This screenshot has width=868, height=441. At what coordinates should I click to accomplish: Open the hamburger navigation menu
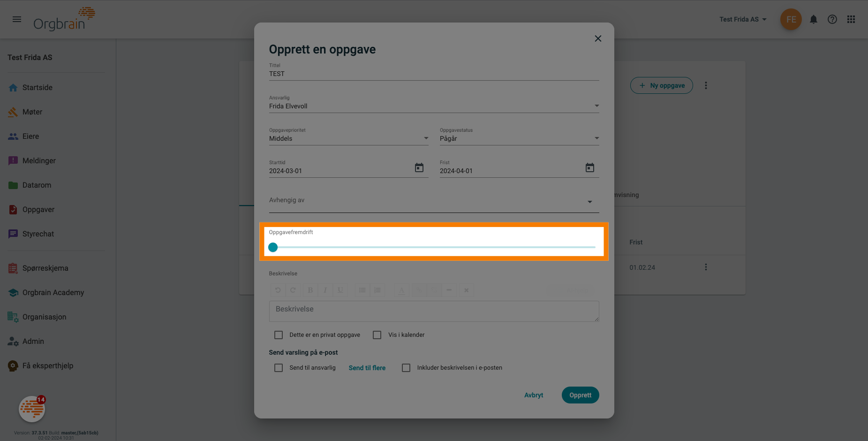coord(17,19)
